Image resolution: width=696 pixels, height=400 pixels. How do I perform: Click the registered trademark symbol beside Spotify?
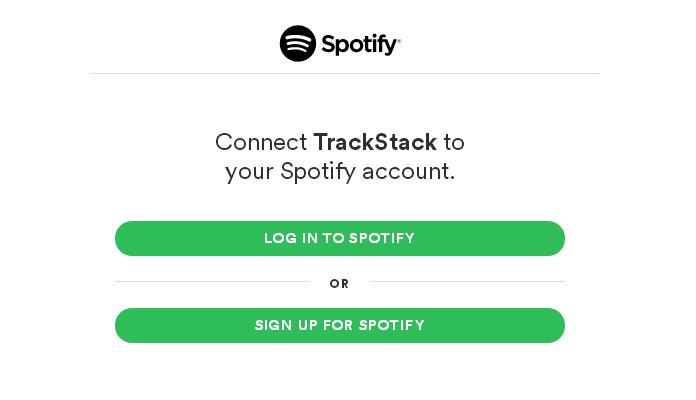pos(399,40)
